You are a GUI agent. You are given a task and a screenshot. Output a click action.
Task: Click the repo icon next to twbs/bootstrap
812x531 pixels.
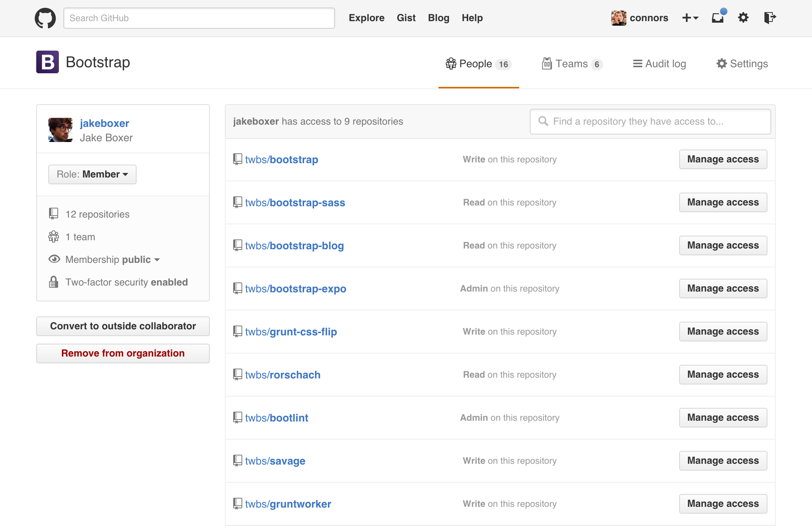coord(237,159)
